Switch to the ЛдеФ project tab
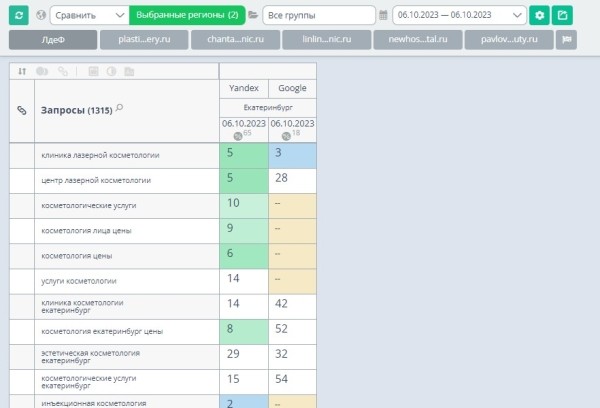600x408 pixels. (53, 40)
